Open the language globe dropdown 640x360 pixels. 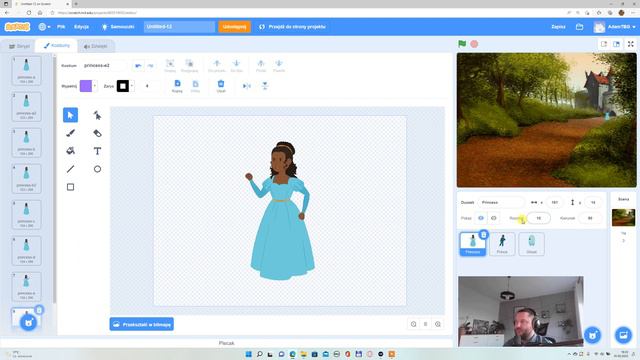[x=44, y=27]
